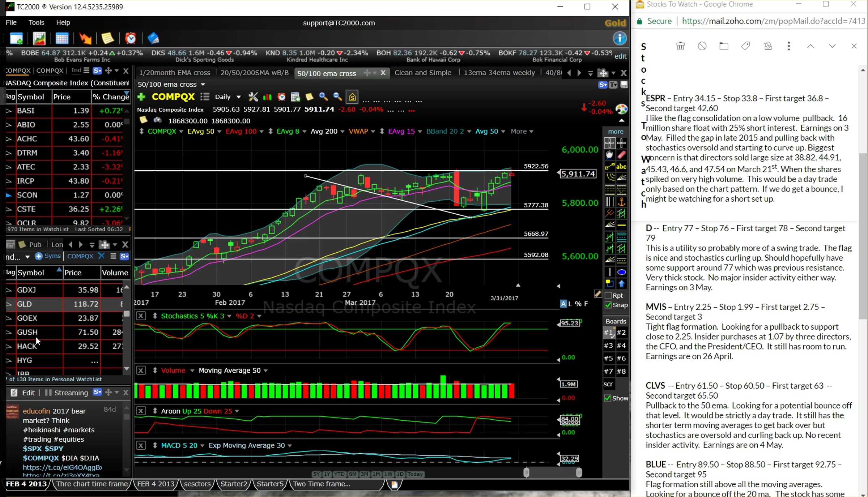Viewport: 868px width, 497px height.
Task: Select the blue up arrow drawing tool
Action: pos(622,284)
